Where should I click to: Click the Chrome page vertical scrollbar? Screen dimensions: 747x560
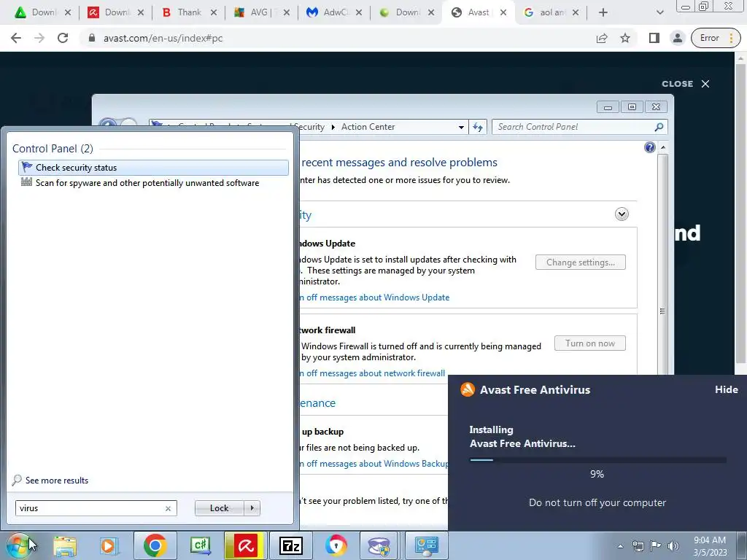pyautogui.click(x=740, y=214)
